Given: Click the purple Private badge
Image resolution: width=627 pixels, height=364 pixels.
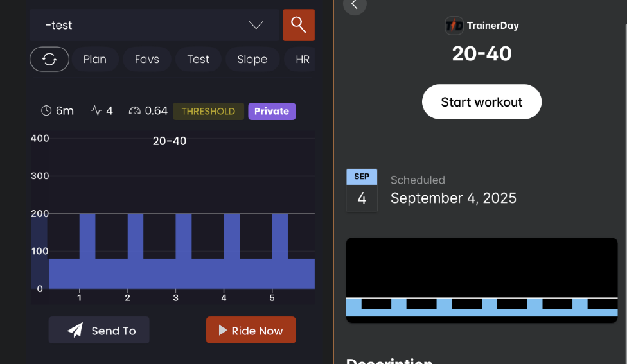Looking at the screenshot, I should coord(272,111).
